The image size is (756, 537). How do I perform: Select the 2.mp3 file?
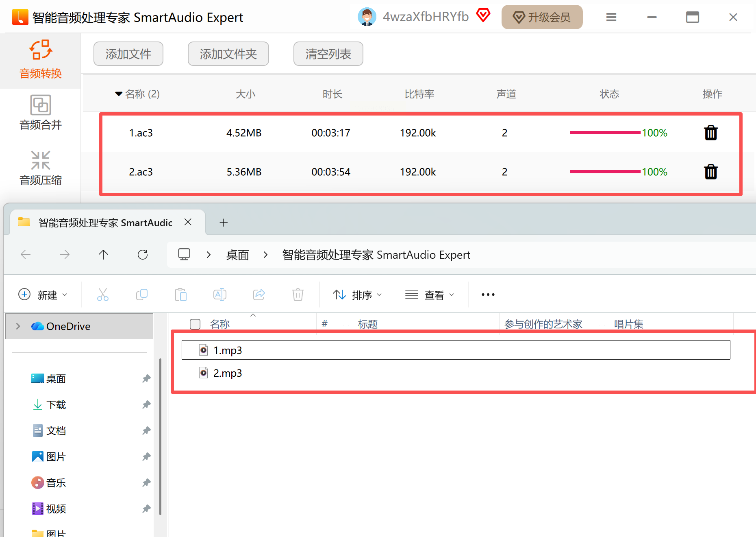456,373
